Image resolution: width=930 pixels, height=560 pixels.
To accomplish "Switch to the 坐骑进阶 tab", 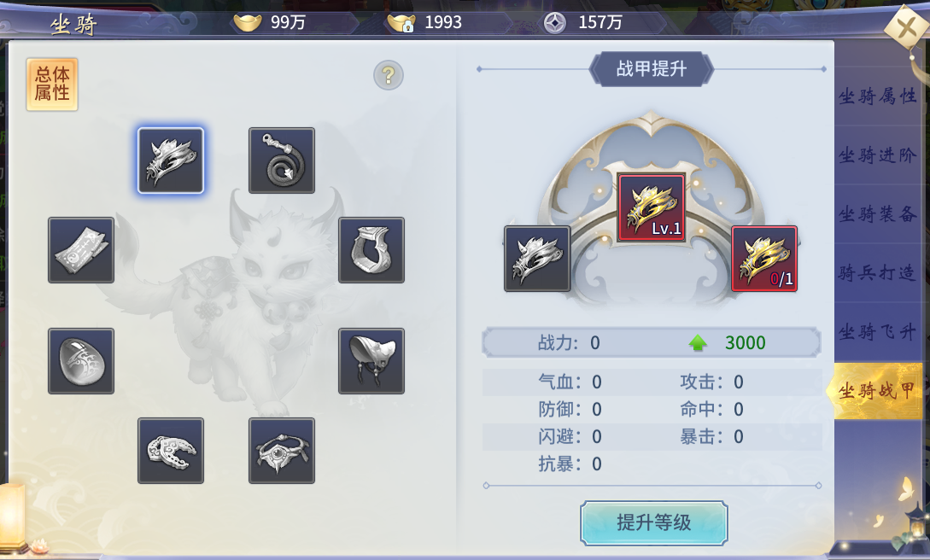I will [x=878, y=155].
